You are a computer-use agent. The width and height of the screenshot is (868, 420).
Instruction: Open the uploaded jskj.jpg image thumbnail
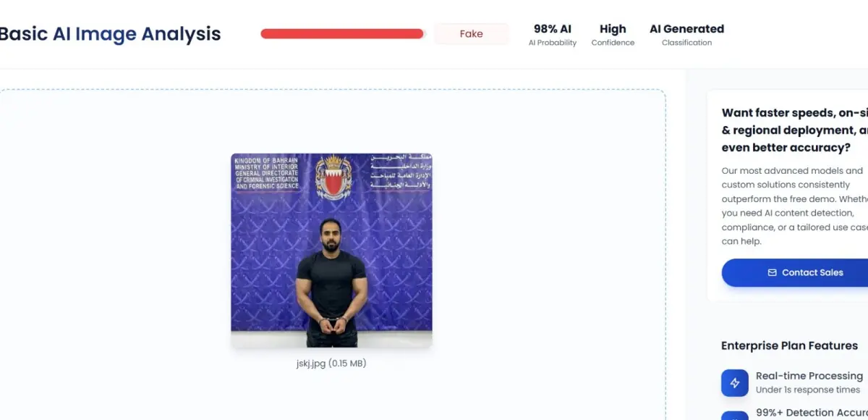(332, 251)
